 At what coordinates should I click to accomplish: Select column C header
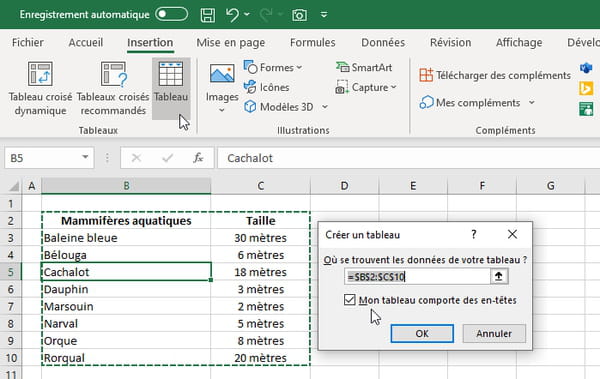261,186
